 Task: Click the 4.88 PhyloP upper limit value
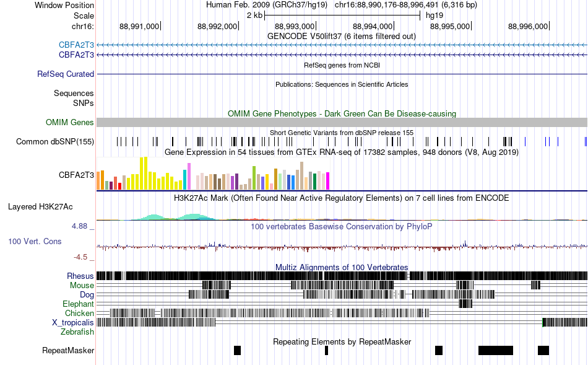[79, 226]
